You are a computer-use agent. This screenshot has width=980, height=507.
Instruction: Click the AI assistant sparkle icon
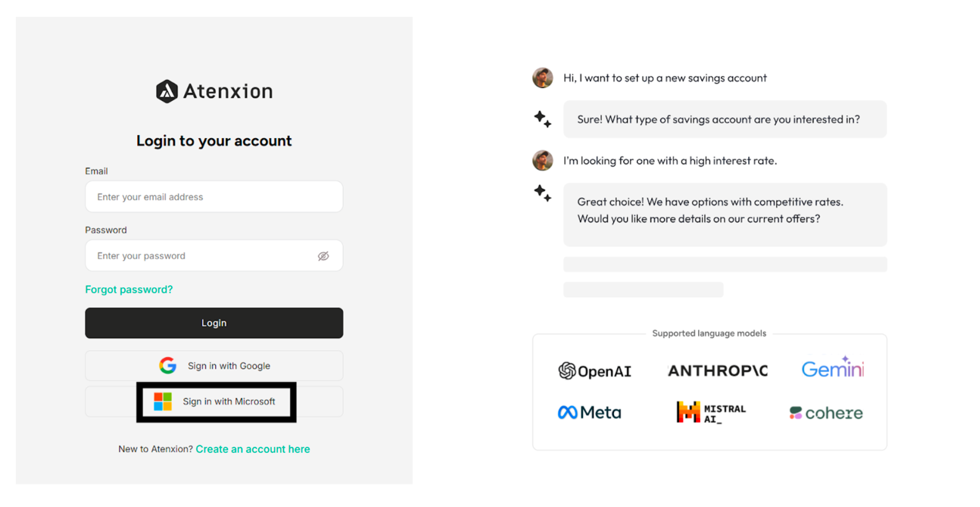[x=542, y=119]
